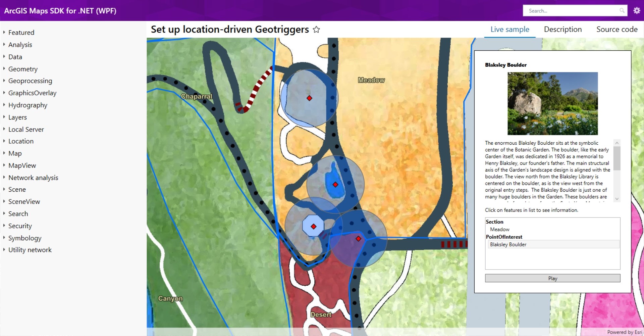Expand the Layers category arrow
The height and width of the screenshot is (336, 644).
coord(4,117)
